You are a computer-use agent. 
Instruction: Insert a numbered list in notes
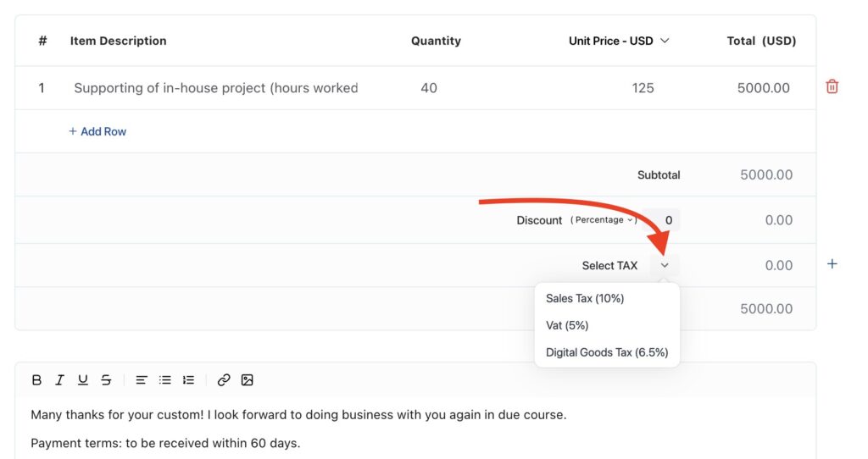[189, 380]
